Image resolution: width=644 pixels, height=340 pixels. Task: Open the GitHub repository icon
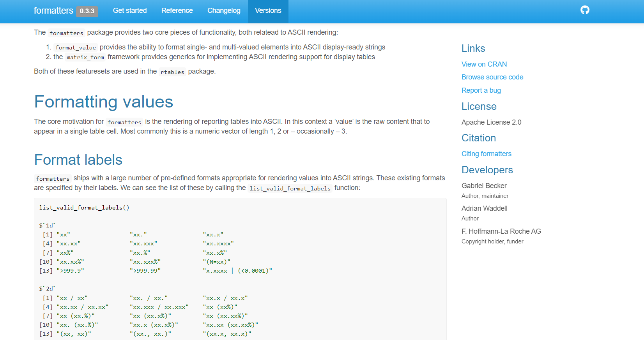(585, 10)
